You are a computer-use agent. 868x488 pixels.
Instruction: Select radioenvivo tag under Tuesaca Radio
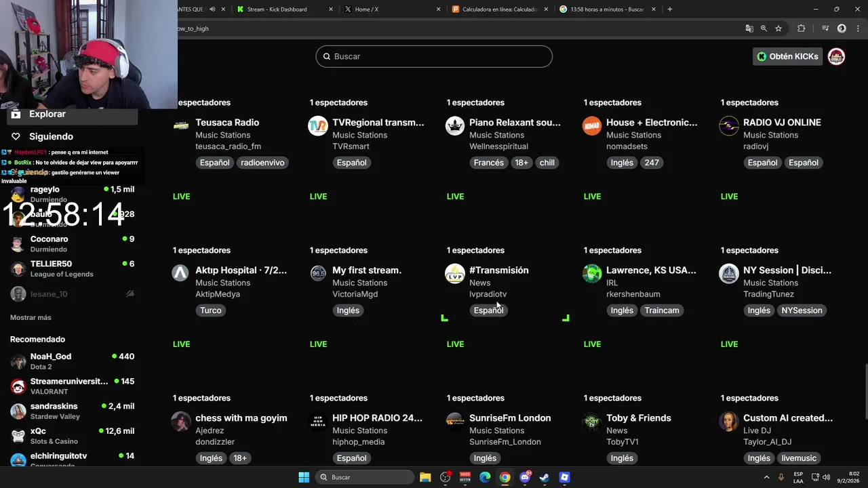click(262, 162)
